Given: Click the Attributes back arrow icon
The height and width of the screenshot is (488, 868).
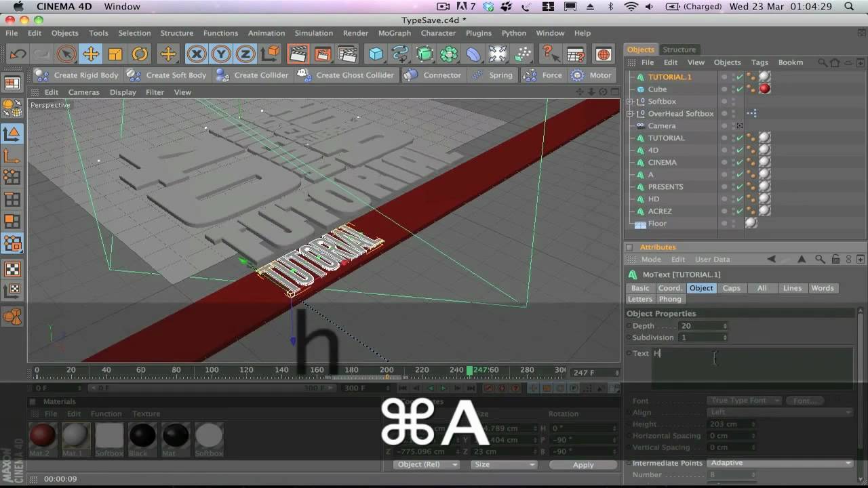Looking at the screenshot, I should (x=771, y=259).
